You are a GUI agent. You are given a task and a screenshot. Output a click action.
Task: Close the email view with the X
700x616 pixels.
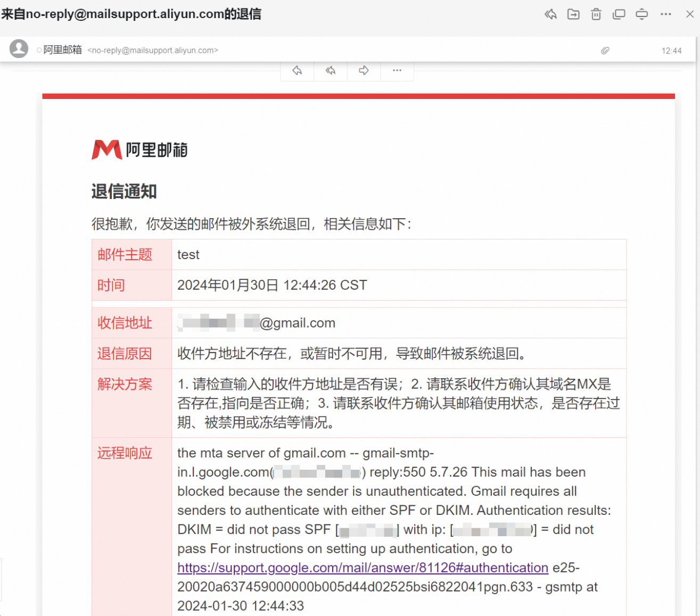(690, 14)
